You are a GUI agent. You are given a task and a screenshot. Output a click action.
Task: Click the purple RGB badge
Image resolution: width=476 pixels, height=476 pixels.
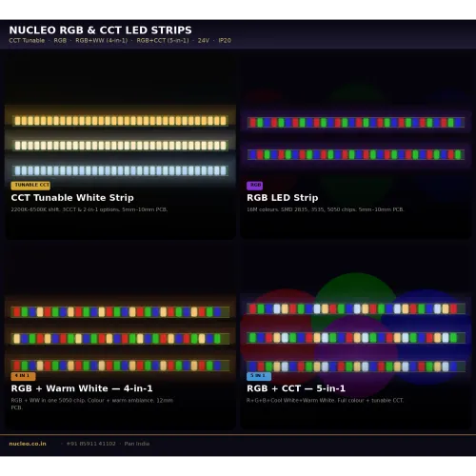tap(255, 186)
